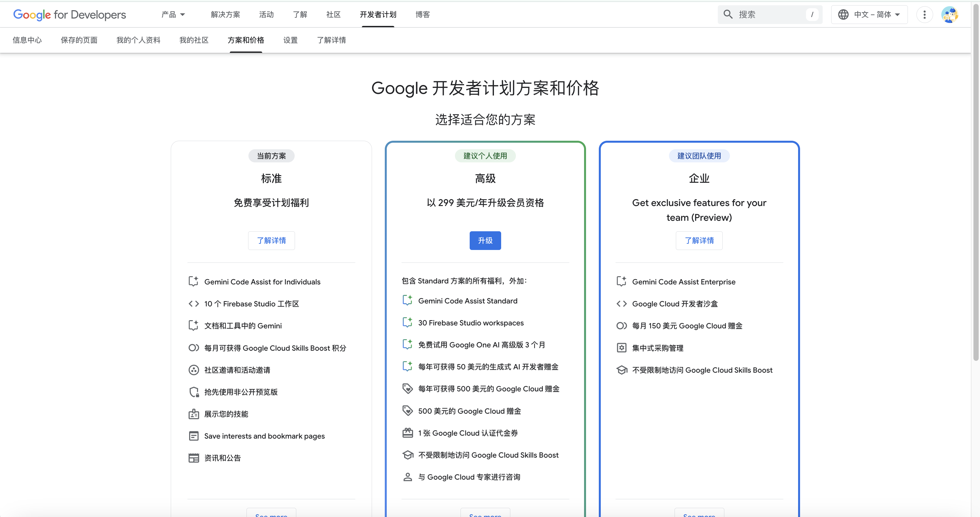Image resolution: width=980 pixels, height=517 pixels.
Task: Expand the 产品 dropdown menu
Action: coord(173,14)
